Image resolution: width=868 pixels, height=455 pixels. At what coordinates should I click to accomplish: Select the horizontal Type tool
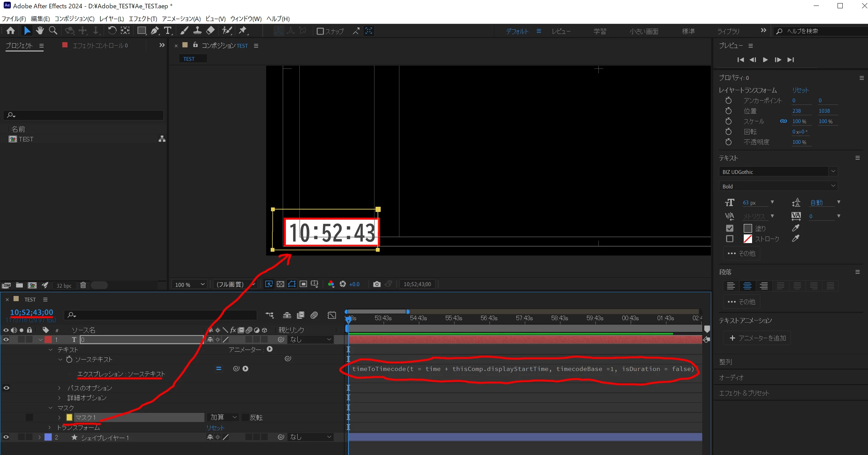click(x=168, y=31)
